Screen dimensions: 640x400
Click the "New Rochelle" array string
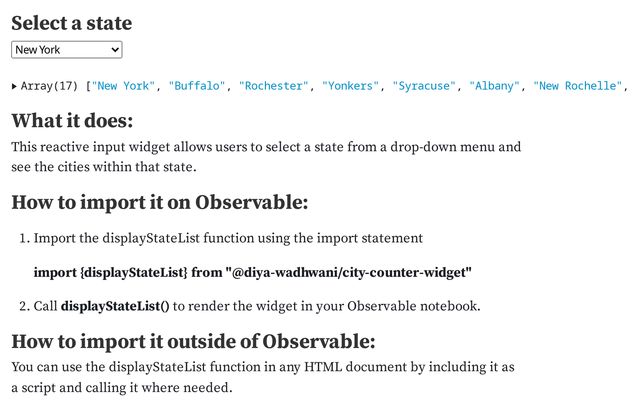(577, 86)
